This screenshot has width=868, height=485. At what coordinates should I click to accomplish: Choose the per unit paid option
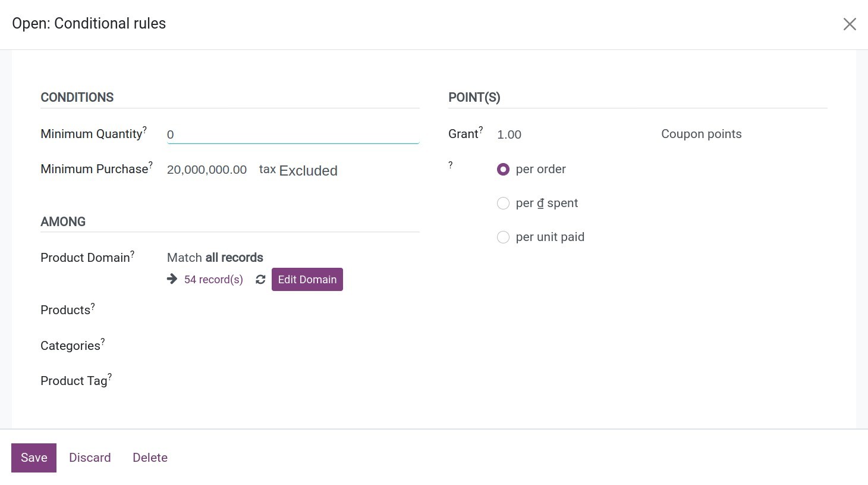[x=503, y=237]
